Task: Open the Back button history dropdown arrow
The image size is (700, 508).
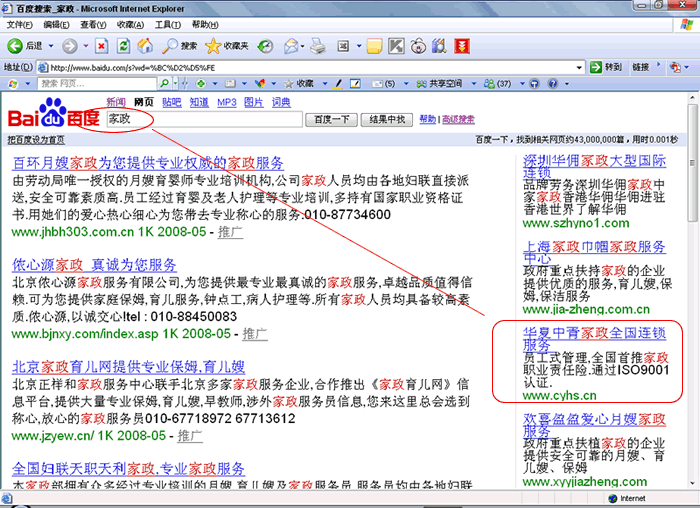Action: click(x=51, y=46)
